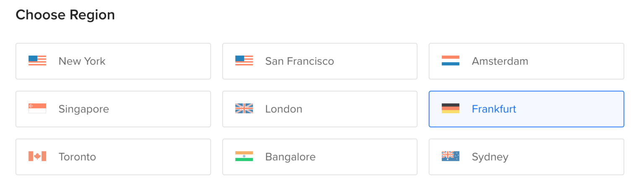Viewport: 644px width, 185px height.
Task: Click the US flag beside San Francisco
Action: pyautogui.click(x=244, y=61)
